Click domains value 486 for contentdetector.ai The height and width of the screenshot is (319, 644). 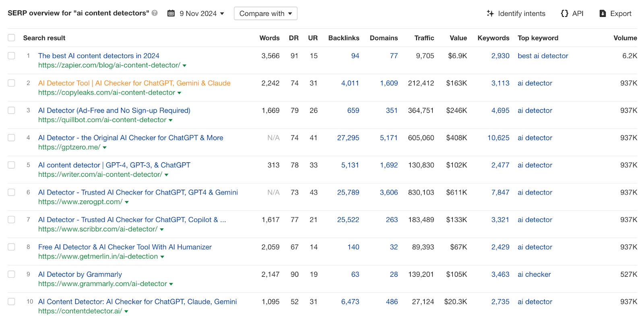(x=392, y=302)
